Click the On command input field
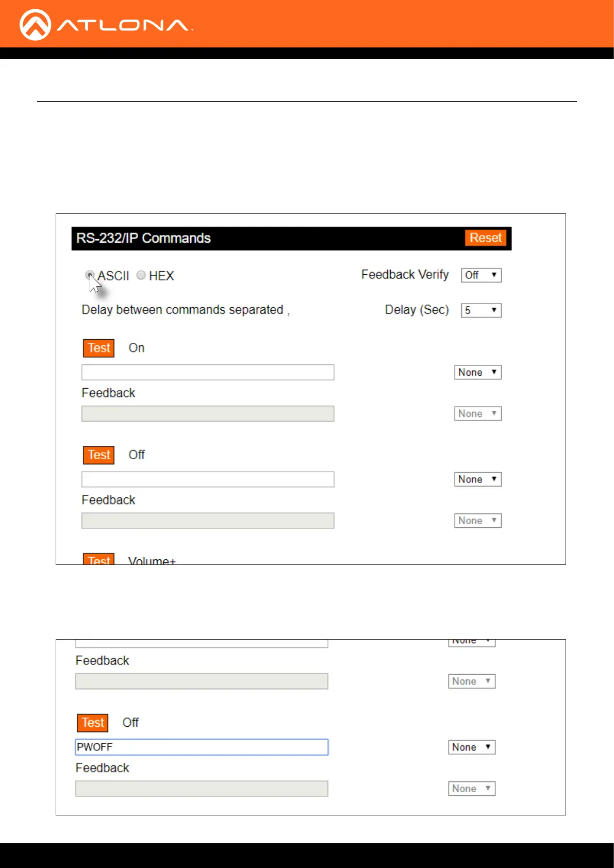Screen dimensions: 614x868 point(208,372)
